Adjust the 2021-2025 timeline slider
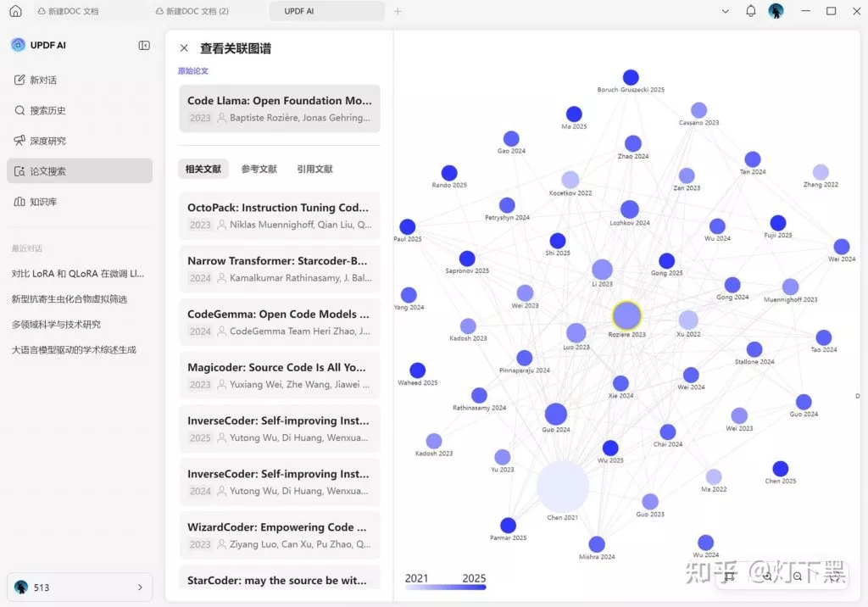This screenshot has height=607, width=868. click(x=445, y=587)
